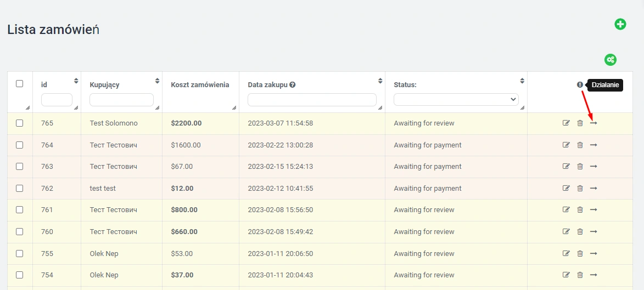
Task: Click the help icon beside Data zakupu
Action: 293,85
